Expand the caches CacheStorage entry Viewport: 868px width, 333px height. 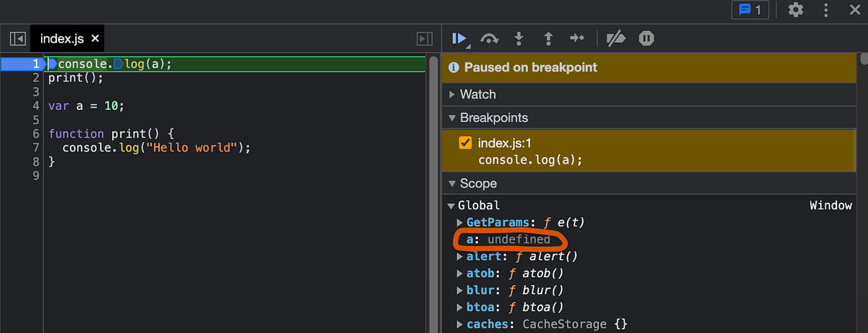460,324
